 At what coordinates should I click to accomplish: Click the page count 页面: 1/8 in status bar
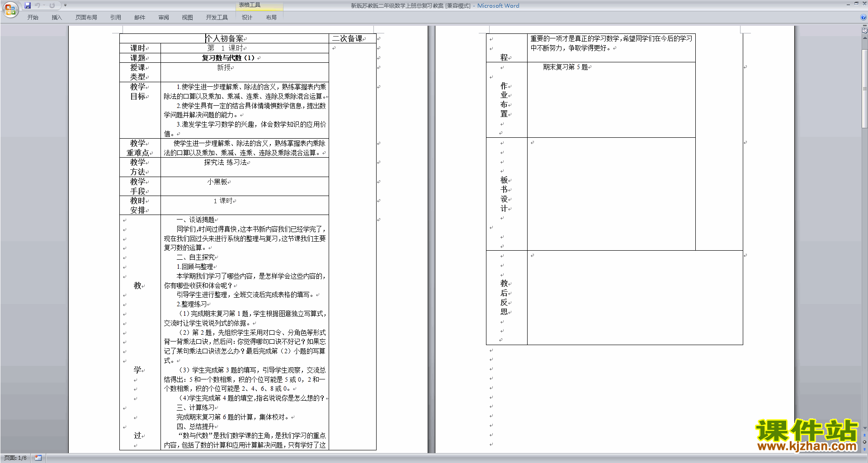tap(15, 458)
